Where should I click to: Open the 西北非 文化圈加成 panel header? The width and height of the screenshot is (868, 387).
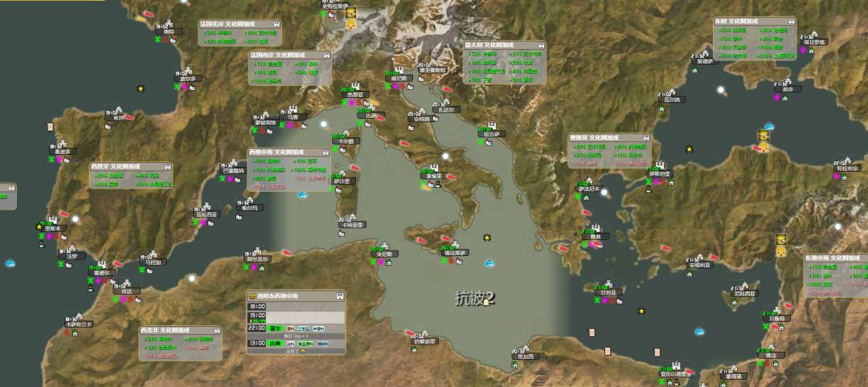[x=181, y=329]
